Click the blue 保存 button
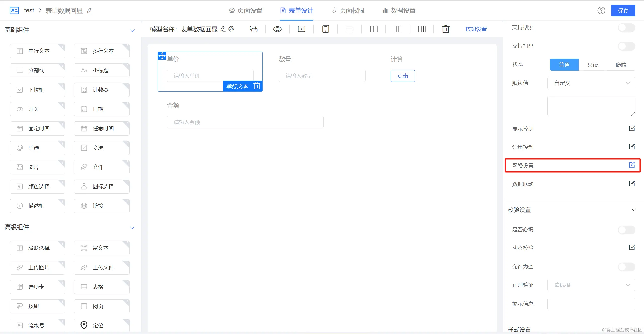644x334 pixels. [x=623, y=11]
